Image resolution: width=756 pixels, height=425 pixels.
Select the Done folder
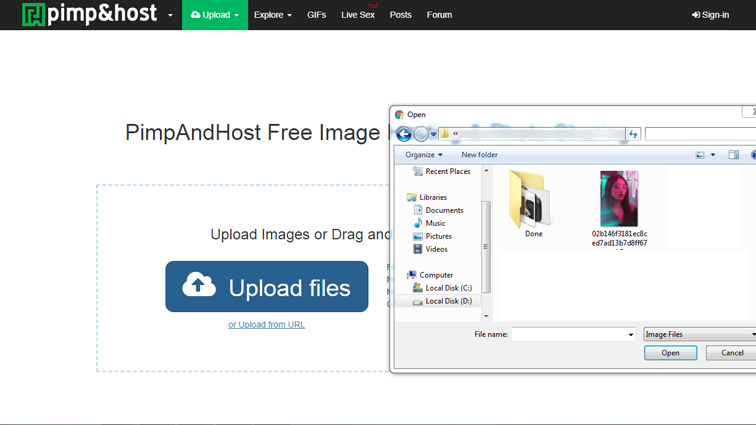click(x=533, y=204)
